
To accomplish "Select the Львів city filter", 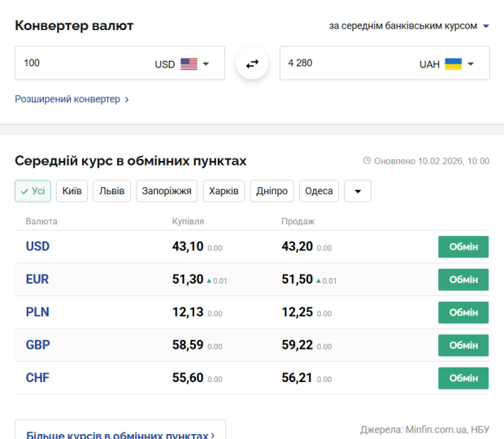I will point(111,191).
